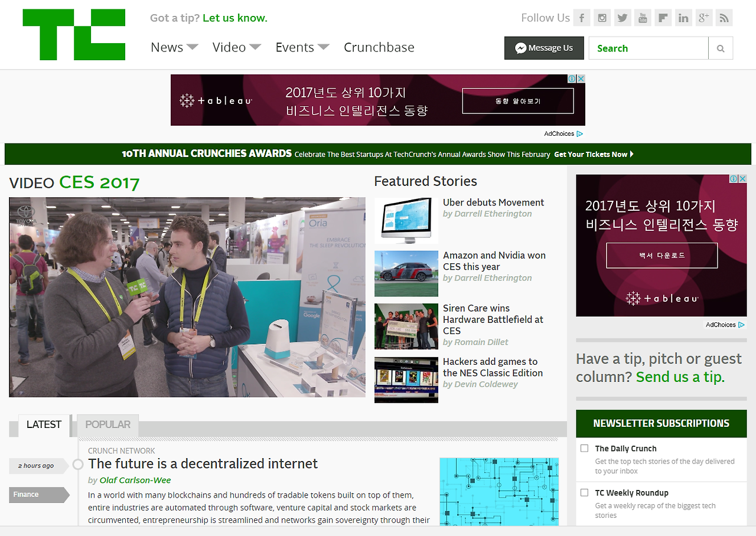Click the Finance category tag
The image size is (756, 536).
[x=39, y=495]
